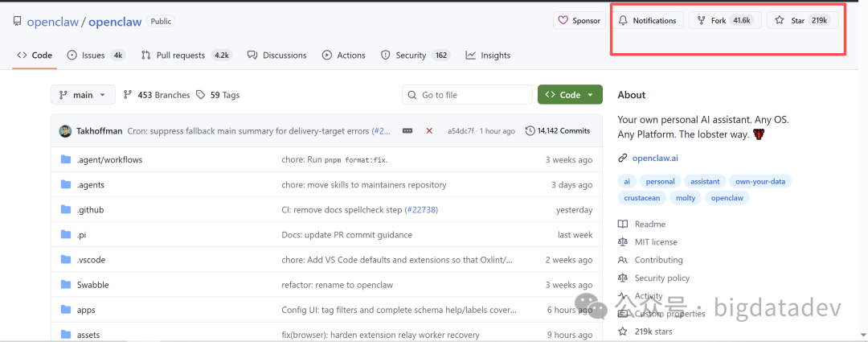Viewport: 868px width, 342px height.
Task: Open the Insights tab
Action: pyautogui.click(x=489, y=56)
